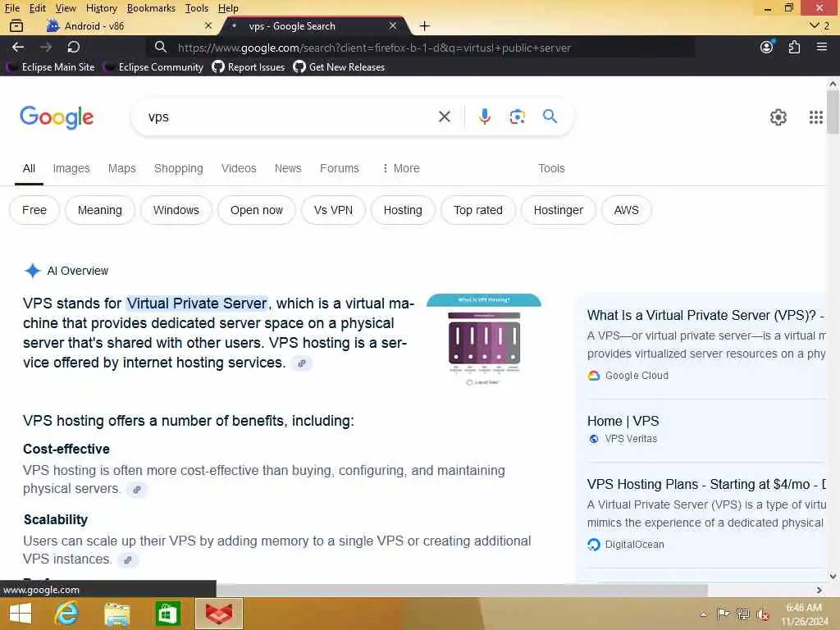840x630 pixels.
Task: Apply the Meaning filter chip
Action: point(99,210)
